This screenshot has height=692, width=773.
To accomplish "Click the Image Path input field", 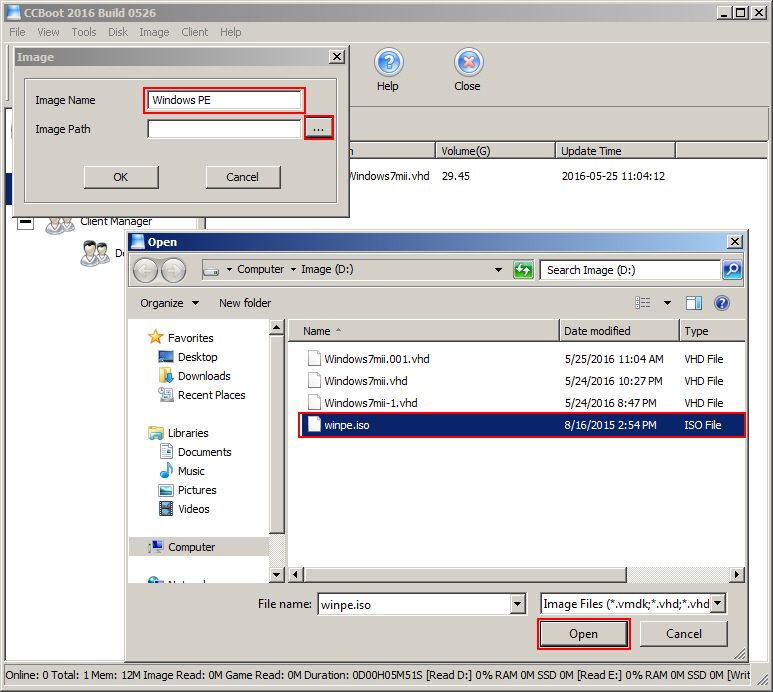I will coord(224,129).
